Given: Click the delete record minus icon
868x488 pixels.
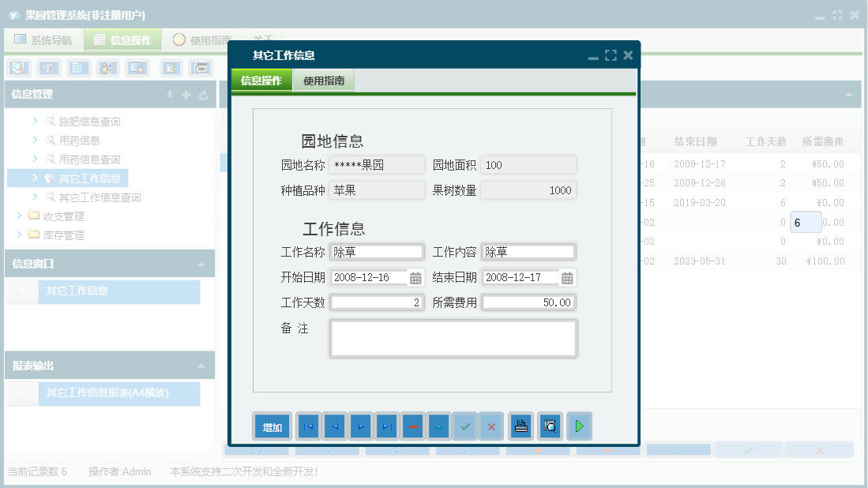Looking at the screenshot, I should (x=413, y=426).
